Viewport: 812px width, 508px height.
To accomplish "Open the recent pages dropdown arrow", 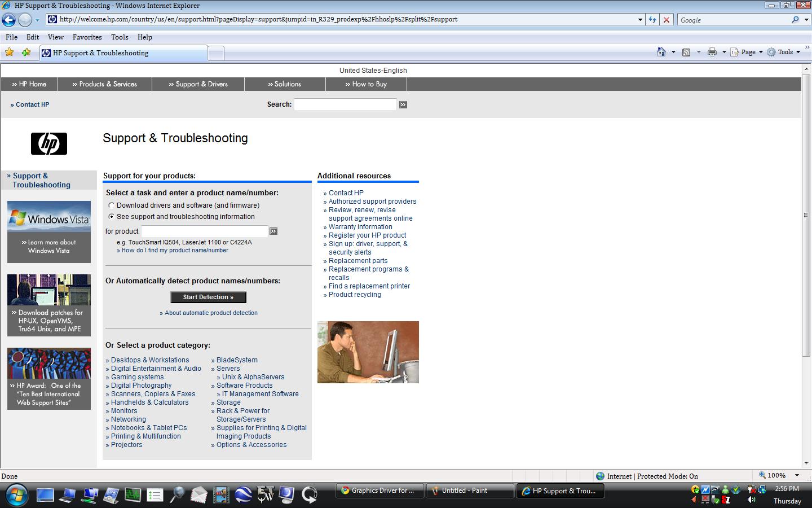I will 37,20.
